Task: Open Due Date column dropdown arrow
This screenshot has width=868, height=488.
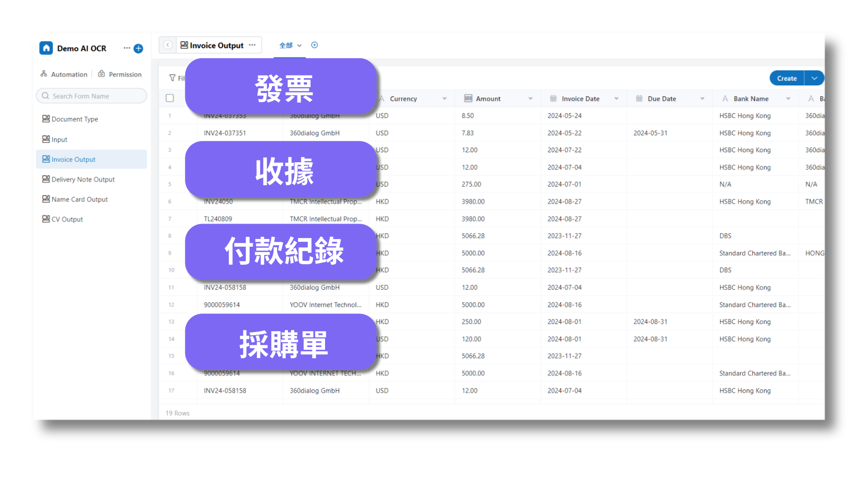Action: tap(702, 99)
